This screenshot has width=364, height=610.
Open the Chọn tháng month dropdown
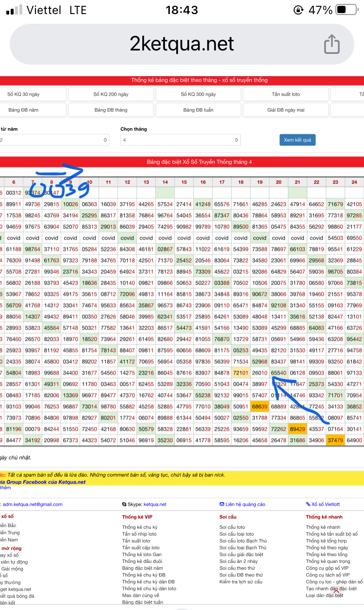180,140
